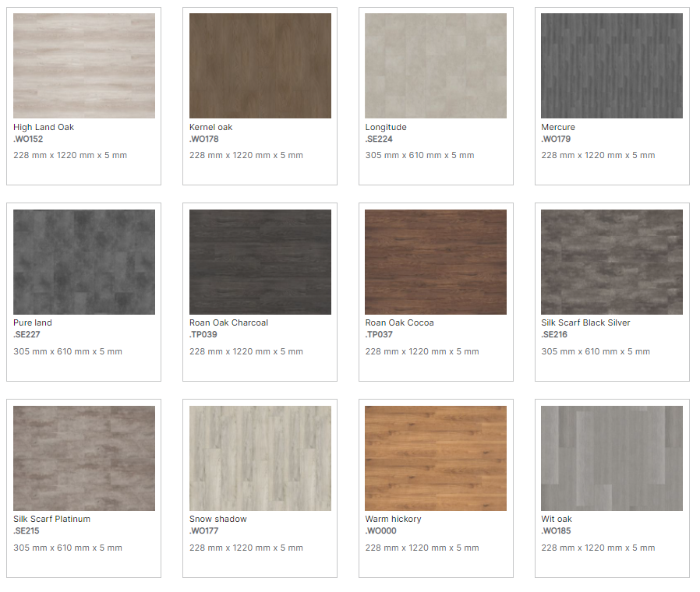Select product code .SE216

point(554,334)
